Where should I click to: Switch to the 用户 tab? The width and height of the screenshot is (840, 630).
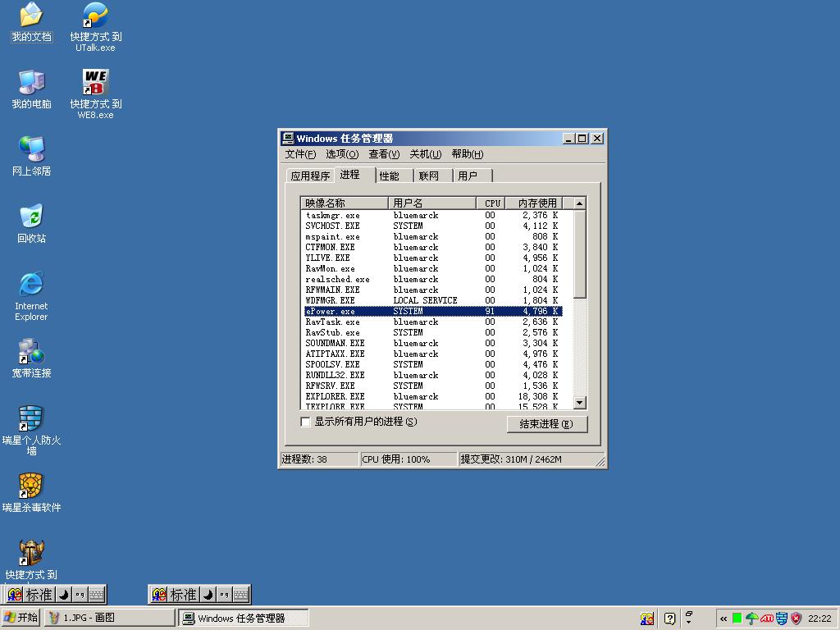472,176
